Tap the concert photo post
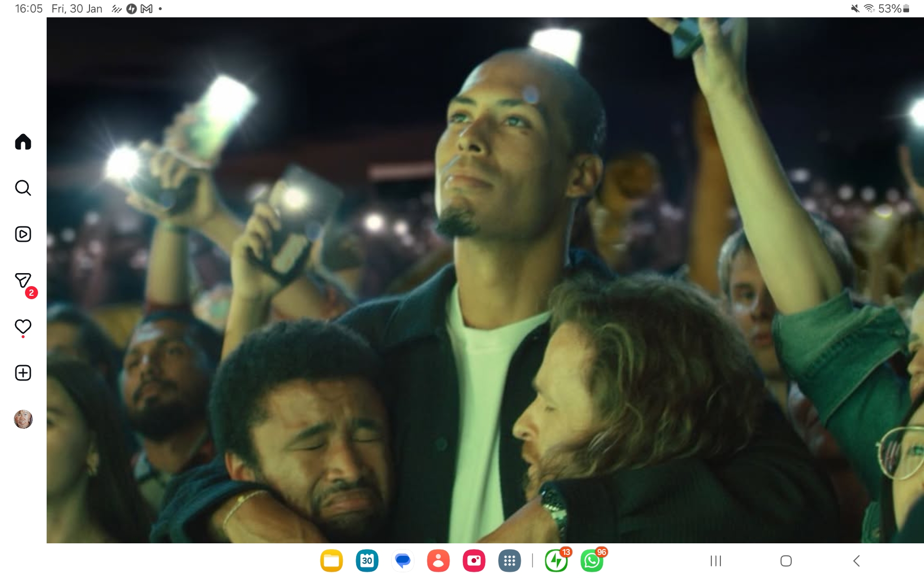Image resolution: width=924 pixels, height=578 pixels. pos(485,280)
